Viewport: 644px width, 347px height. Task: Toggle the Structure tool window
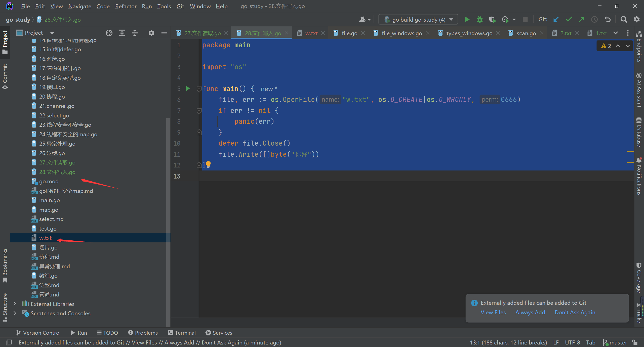[5, 307]
